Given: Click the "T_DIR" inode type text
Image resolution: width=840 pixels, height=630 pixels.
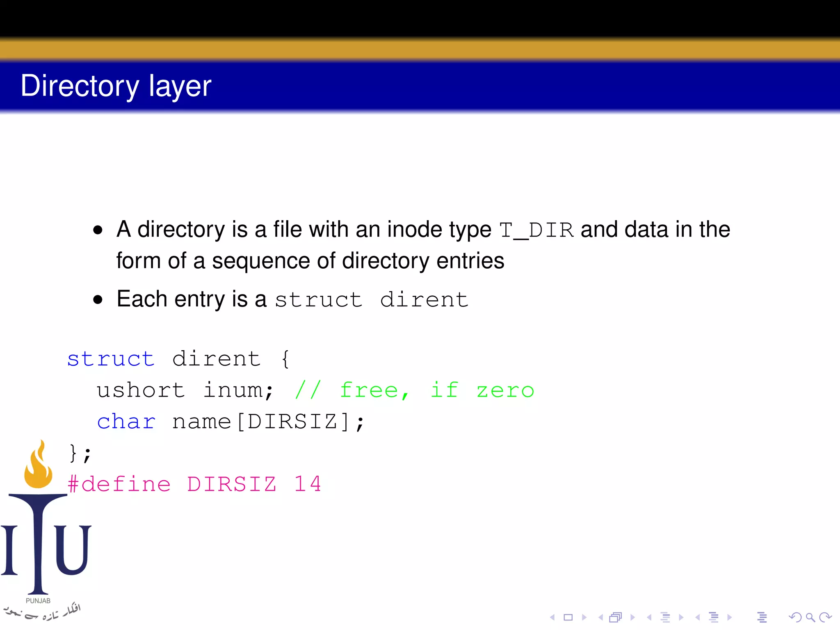Looking at the screenshot, I should coord(536,230).
